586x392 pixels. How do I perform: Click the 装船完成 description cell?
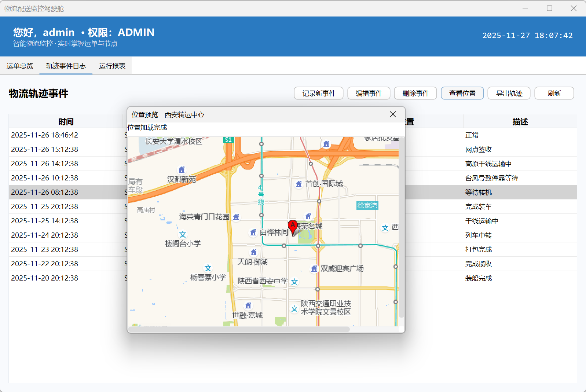[520, 278]
